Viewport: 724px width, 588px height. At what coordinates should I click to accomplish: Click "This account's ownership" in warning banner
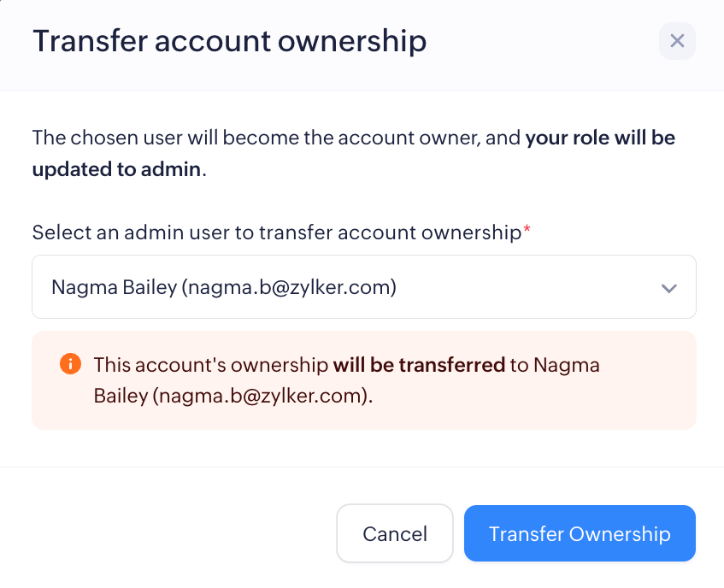(211, 365)
